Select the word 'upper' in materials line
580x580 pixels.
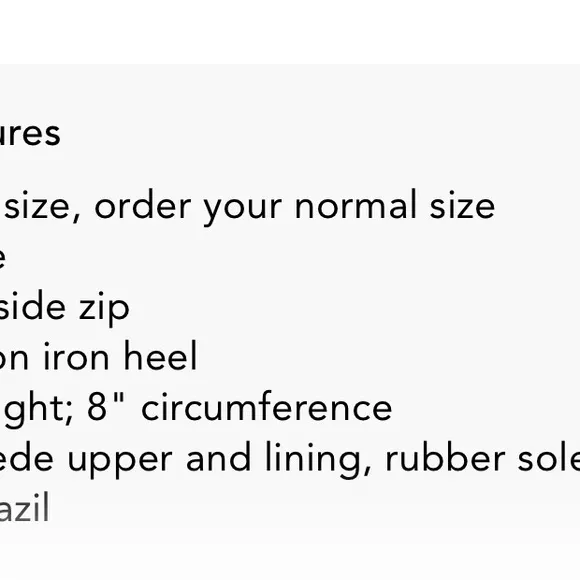(120, 462)
